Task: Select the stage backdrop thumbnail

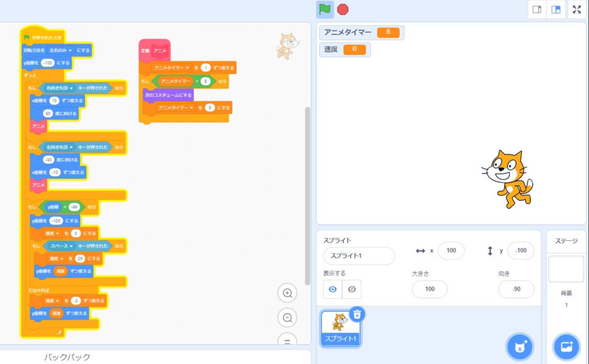Action: click(x=566, y=269)
